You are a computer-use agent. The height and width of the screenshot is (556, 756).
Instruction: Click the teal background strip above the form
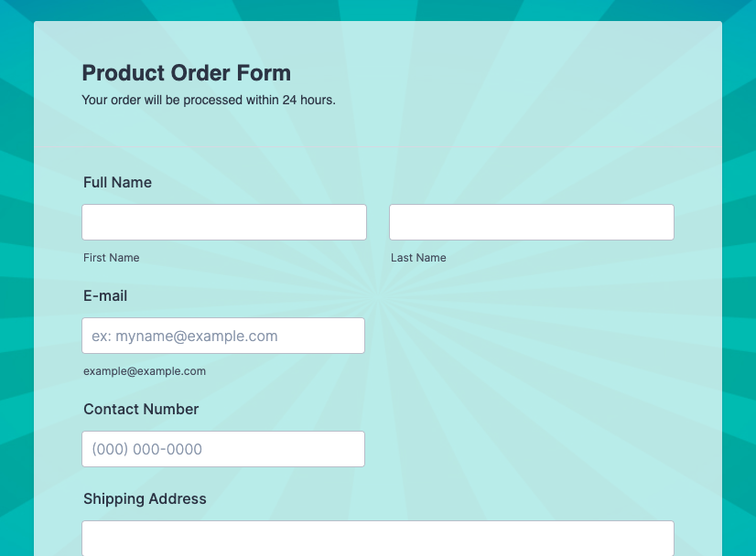pos(377,9)
